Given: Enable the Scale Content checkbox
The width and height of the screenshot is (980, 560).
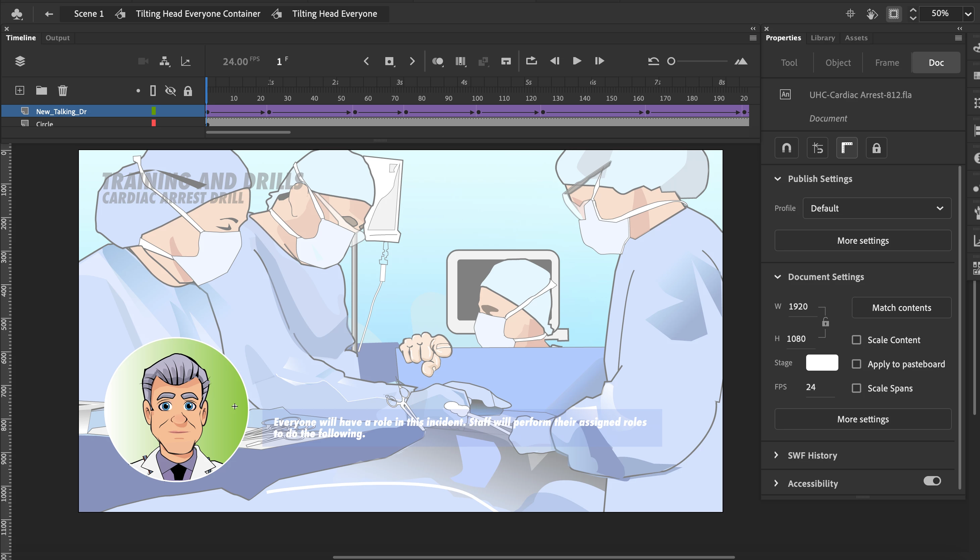Looking at the screenshot, I should coord(856,340).
